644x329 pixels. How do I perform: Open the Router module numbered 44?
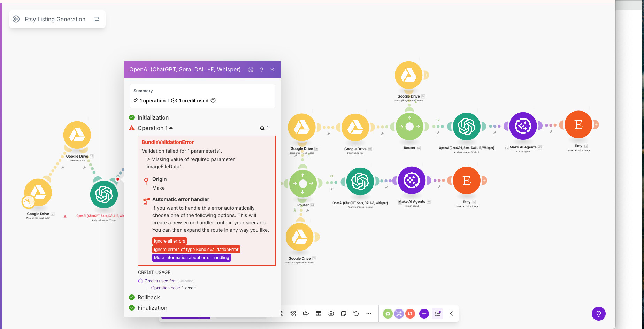point(303,183)
